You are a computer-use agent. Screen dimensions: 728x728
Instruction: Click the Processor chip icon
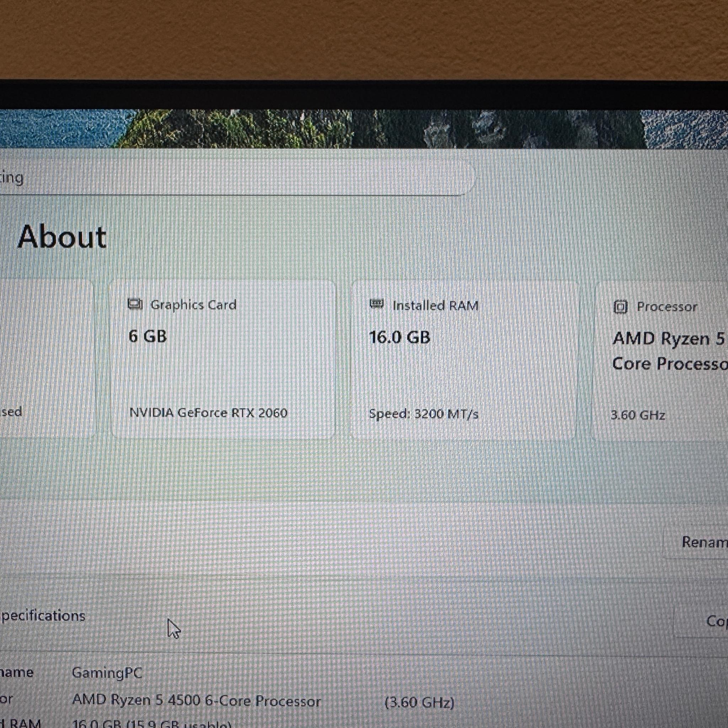[620, 307]
